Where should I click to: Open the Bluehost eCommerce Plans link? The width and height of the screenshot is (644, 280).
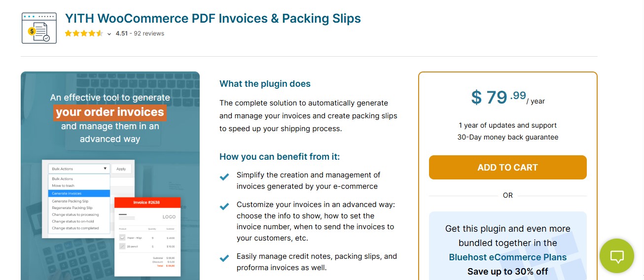[507, 257]
